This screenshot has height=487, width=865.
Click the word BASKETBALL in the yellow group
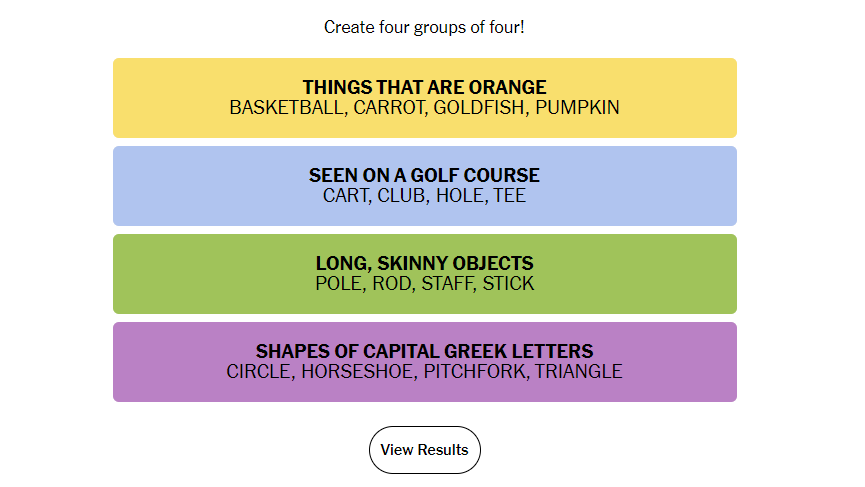(286, 108)
